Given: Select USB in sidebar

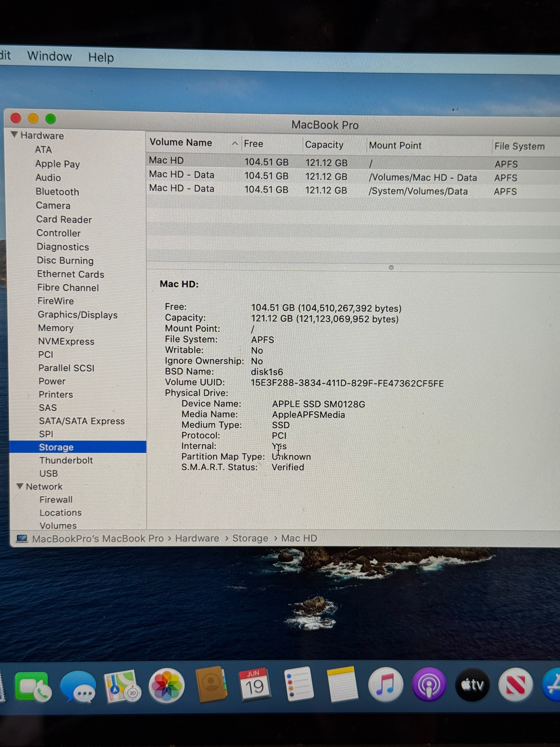Looking at the screenshot, I should 49,474.
